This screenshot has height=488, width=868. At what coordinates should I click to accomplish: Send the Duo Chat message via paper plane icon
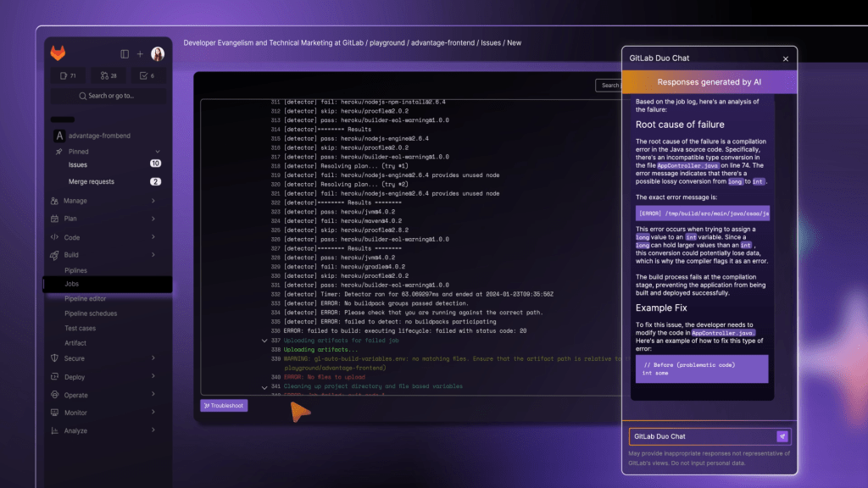[782, 435]
